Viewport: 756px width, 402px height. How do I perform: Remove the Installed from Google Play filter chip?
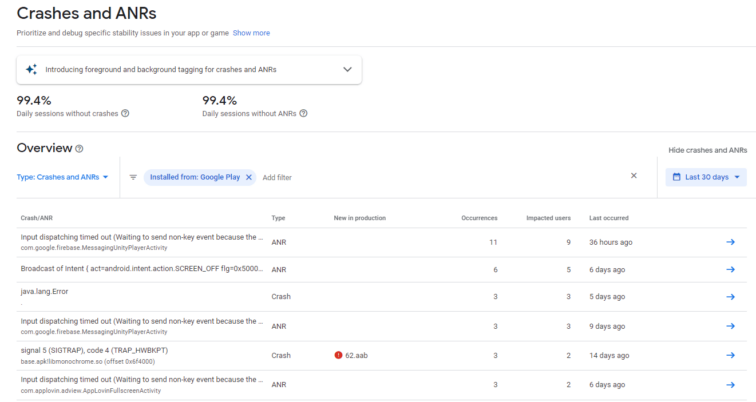pos(249,177)
